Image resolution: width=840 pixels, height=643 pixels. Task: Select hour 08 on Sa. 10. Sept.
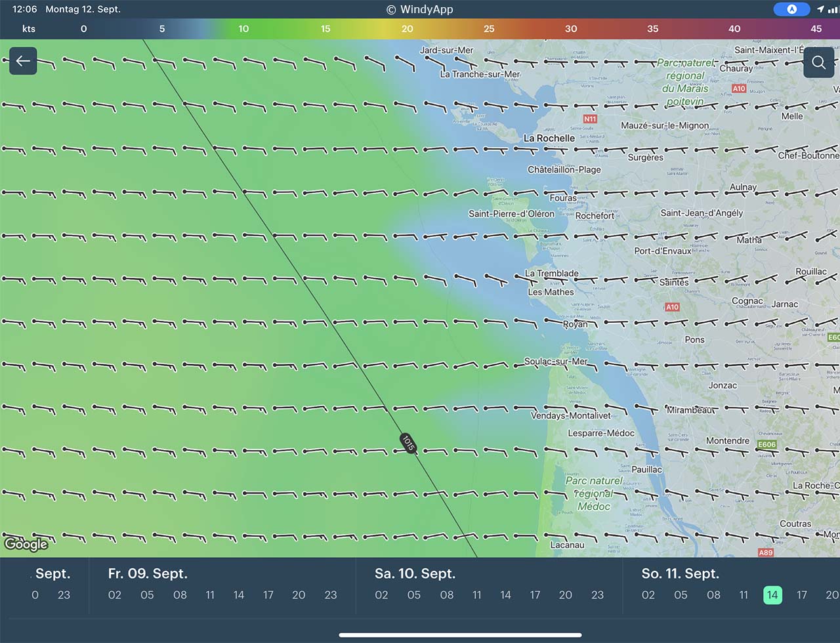(x=446, y=595)
